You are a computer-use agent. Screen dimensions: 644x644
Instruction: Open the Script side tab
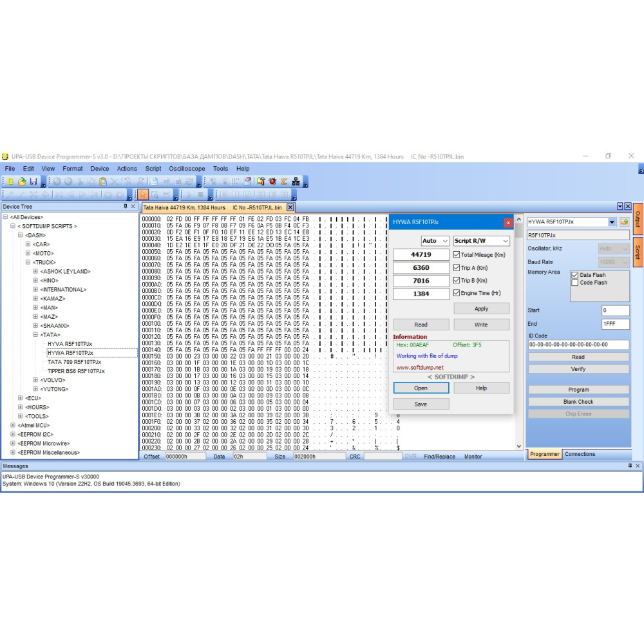(x=638, y=252)
